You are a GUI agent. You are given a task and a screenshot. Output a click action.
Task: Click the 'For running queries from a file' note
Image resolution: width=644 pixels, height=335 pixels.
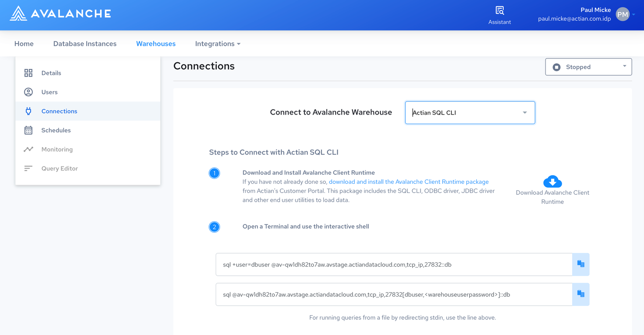403,318
